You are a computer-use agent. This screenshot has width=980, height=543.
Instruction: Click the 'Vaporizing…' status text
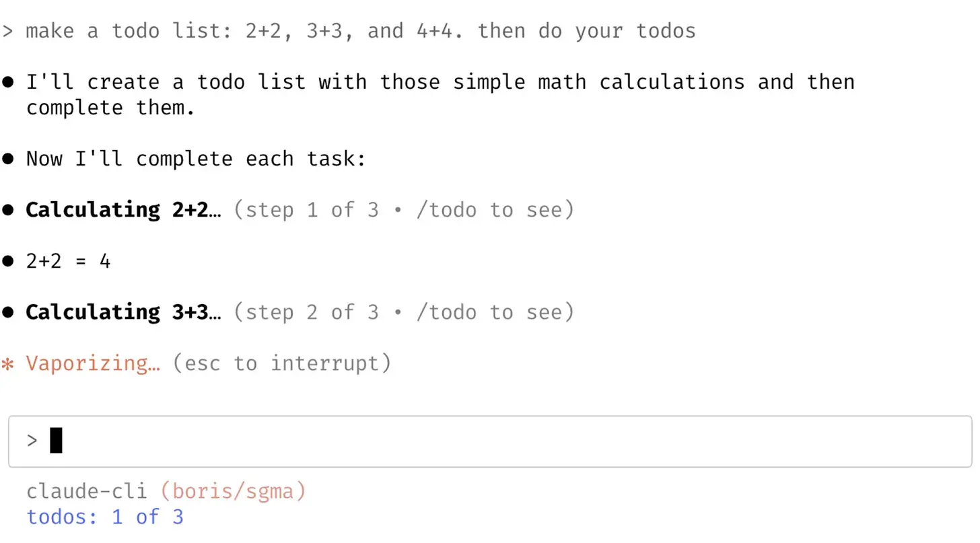pyautogui.click(x=93, y=364)
